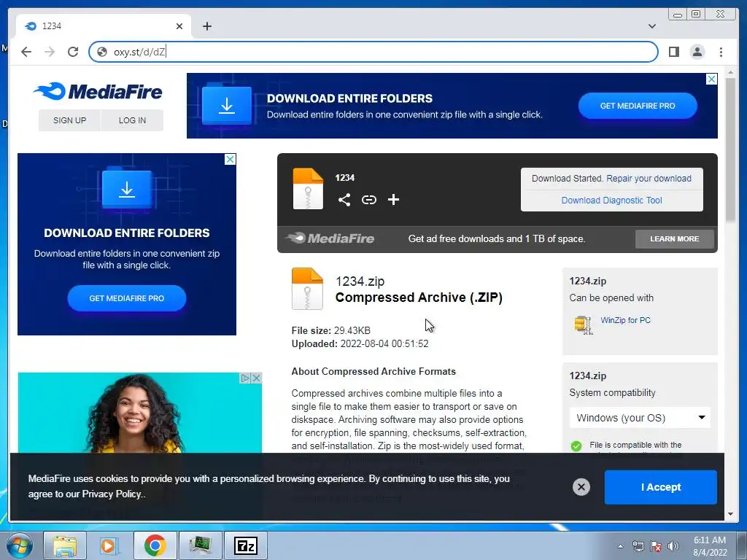Viewport: 747px width, 560px height.
Task: Toggle the browser side panel icon
Action: pyautogui.click(x=673, y=52)
